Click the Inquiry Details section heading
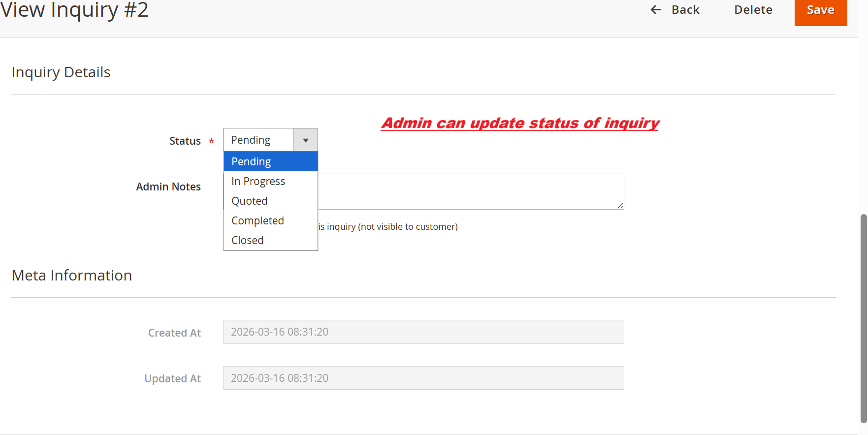 pyautogui.click(x=61, y=72)
